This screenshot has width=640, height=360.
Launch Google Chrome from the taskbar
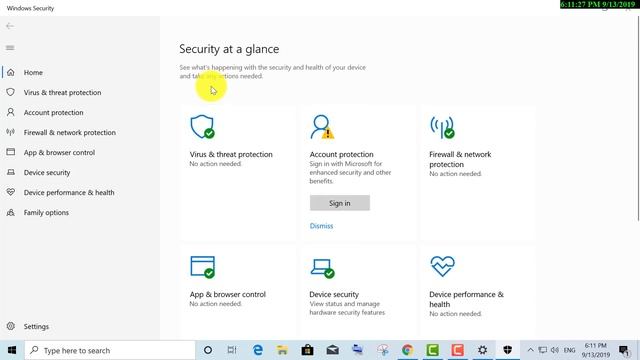tap(407, 350)
